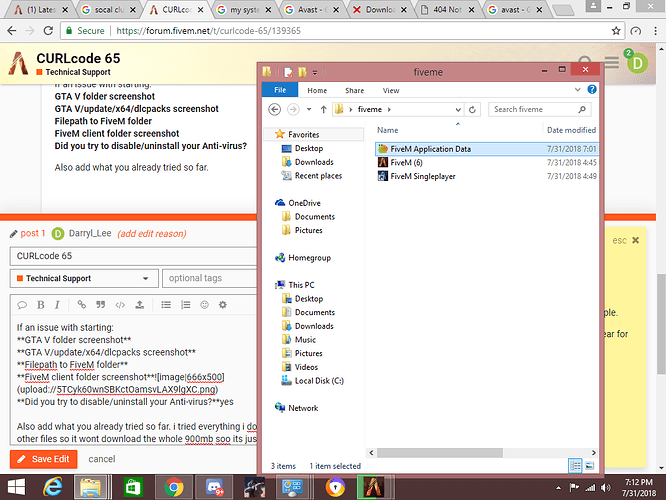Screen dimensions: 666x500
Task: Cancel the post edit
Action: coord(102,459)
